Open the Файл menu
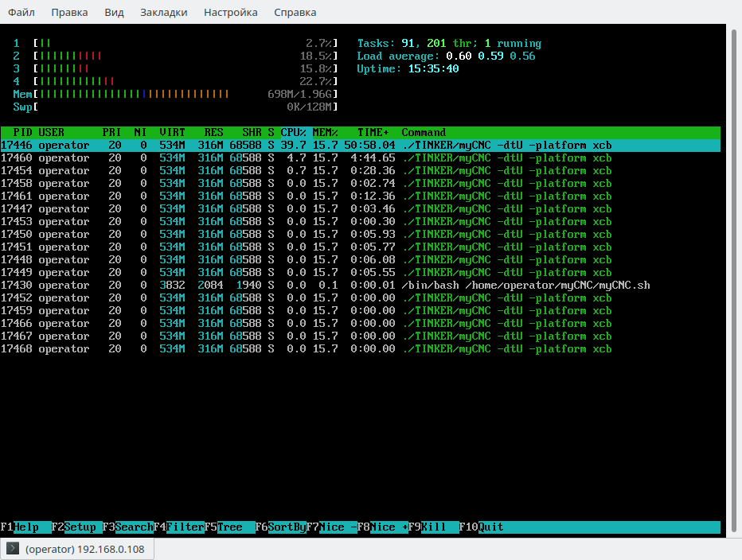 tap(21, 12)
